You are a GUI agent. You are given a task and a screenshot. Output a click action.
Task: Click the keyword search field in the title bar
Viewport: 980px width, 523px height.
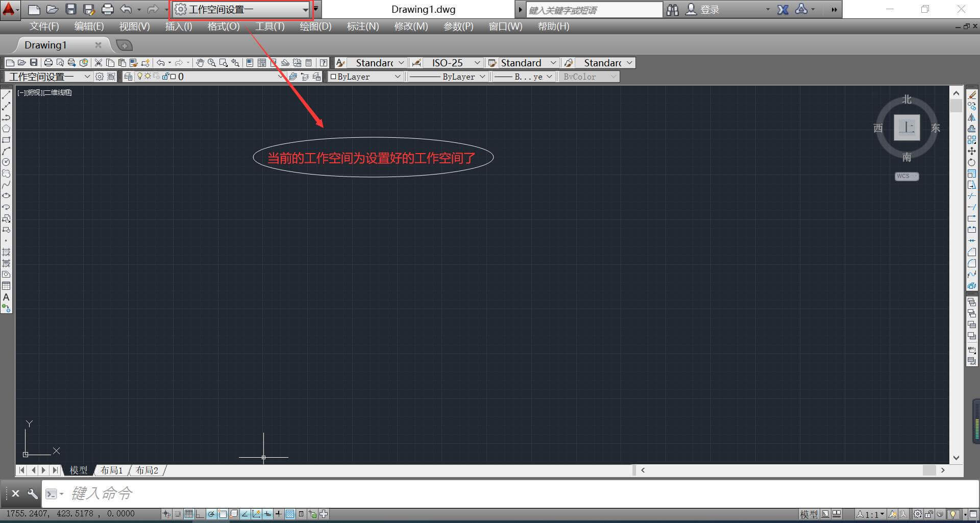point(594,10)
